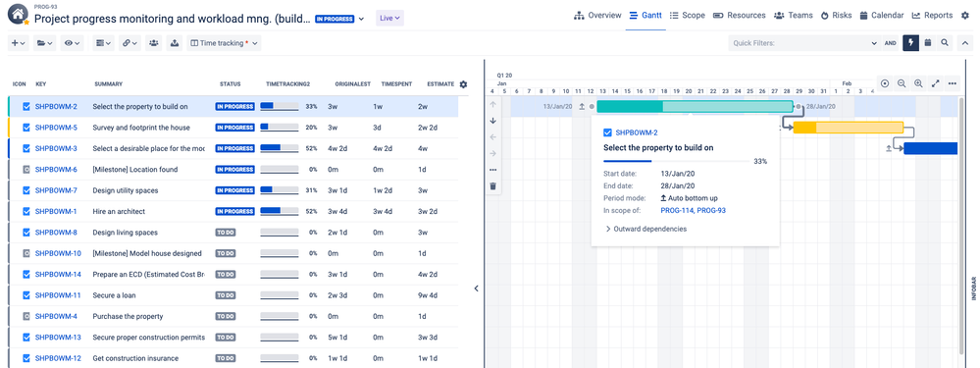Image resolution: width=980 pixels, height=368 pixels.
Task: Switch to the Gantt tab
Action: pos(646,15)
